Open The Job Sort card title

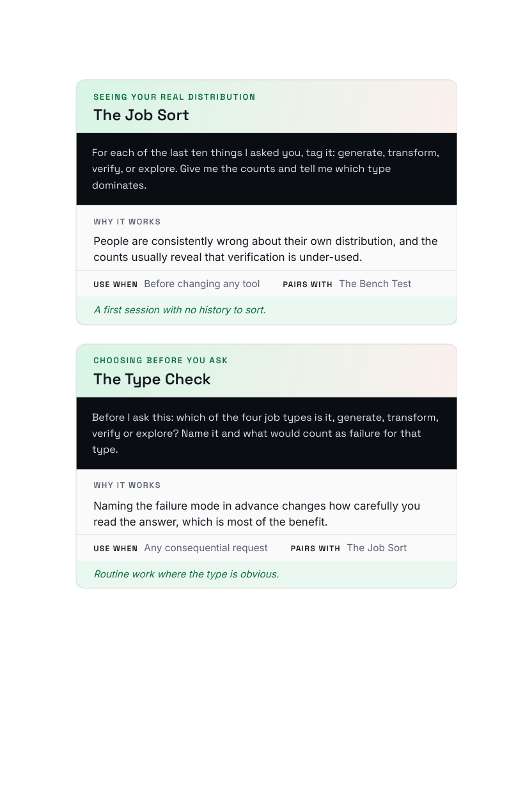pyautogui.click(x=141, y=115)
